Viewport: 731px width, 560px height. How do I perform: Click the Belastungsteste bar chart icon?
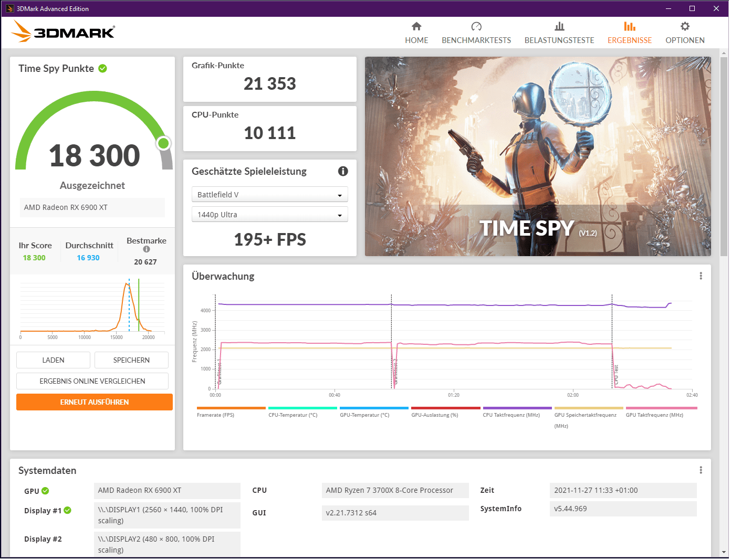coord(559,26)
